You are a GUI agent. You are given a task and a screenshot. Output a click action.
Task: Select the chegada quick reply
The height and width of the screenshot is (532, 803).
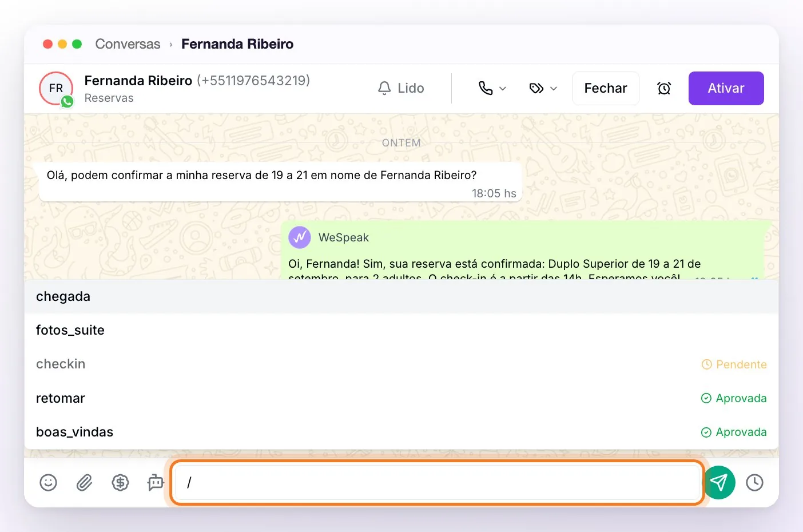[401, 296]
